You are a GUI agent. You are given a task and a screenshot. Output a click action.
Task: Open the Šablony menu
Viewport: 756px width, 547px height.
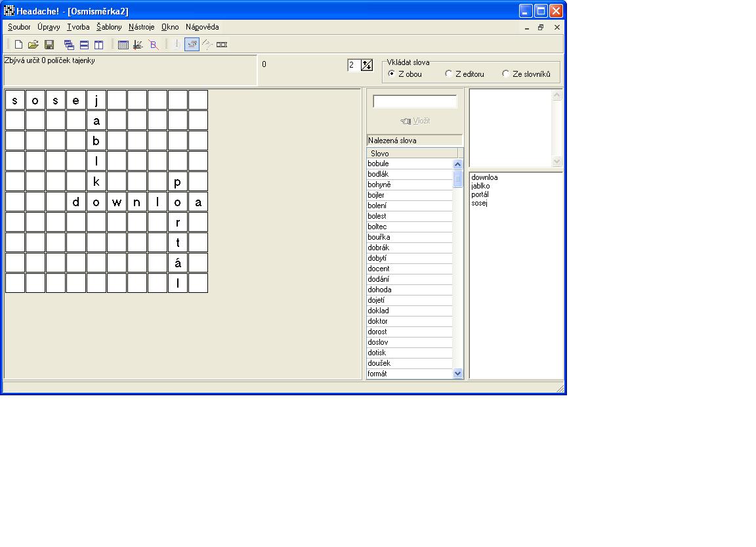109,27
